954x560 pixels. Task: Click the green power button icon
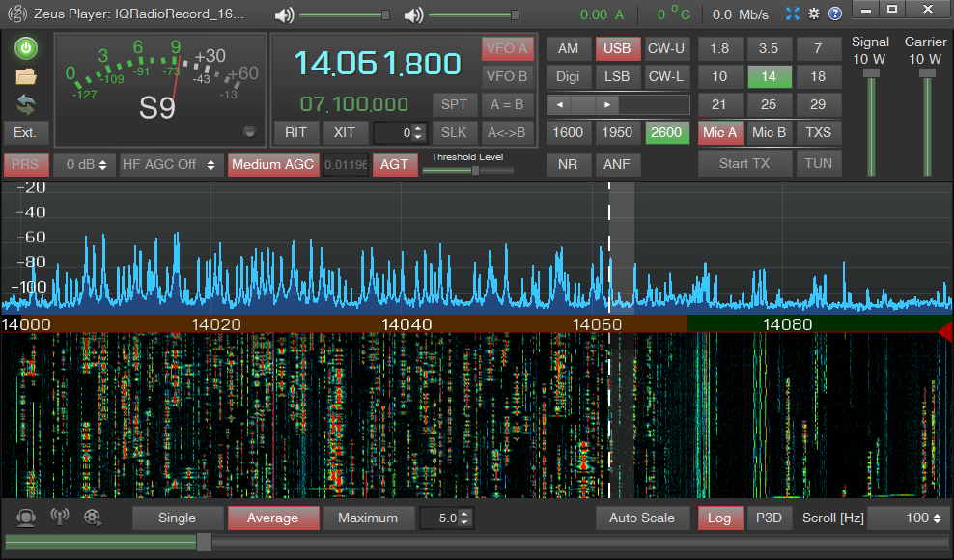click(26, 48)
